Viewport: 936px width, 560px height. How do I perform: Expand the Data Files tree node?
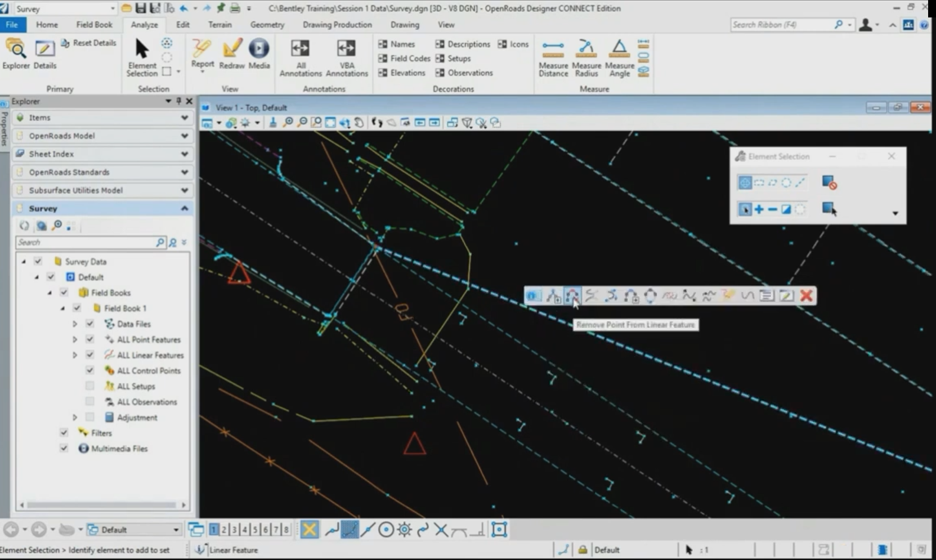(74, 324)
